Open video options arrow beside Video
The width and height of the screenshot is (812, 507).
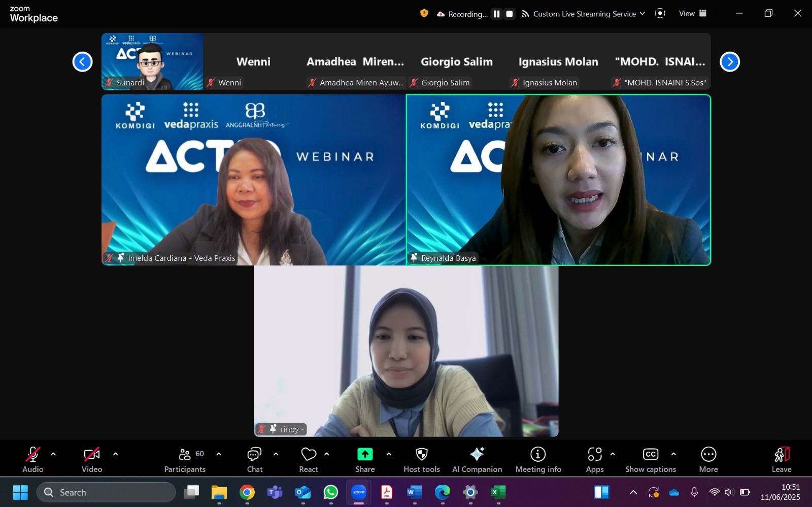[x=115, y=454]
